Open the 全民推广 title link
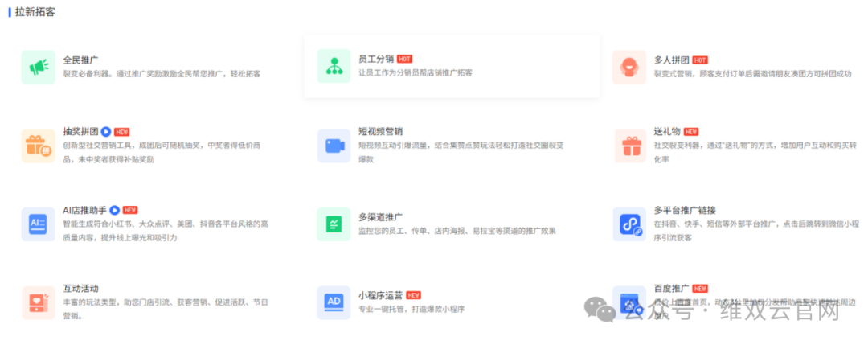868x345 pixels. tap(80, 60)
